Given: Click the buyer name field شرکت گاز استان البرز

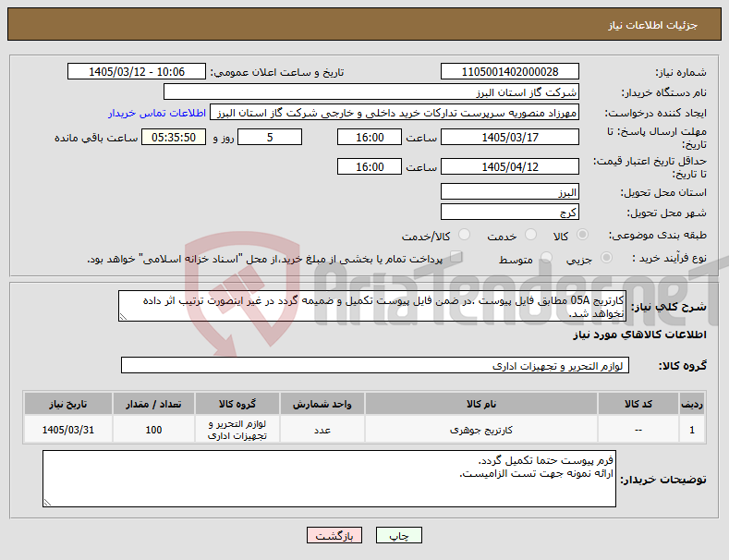Looking at the screenshot, I should coord(371,92).
